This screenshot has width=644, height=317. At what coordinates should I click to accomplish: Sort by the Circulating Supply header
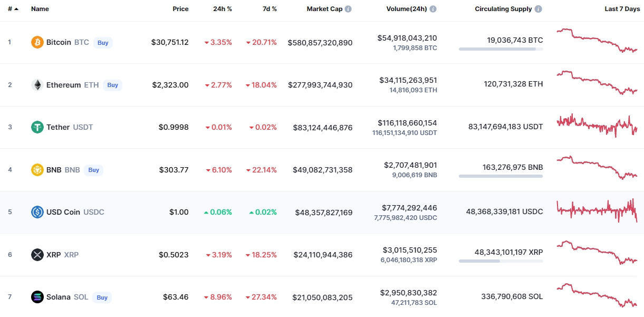coord(503,9)
